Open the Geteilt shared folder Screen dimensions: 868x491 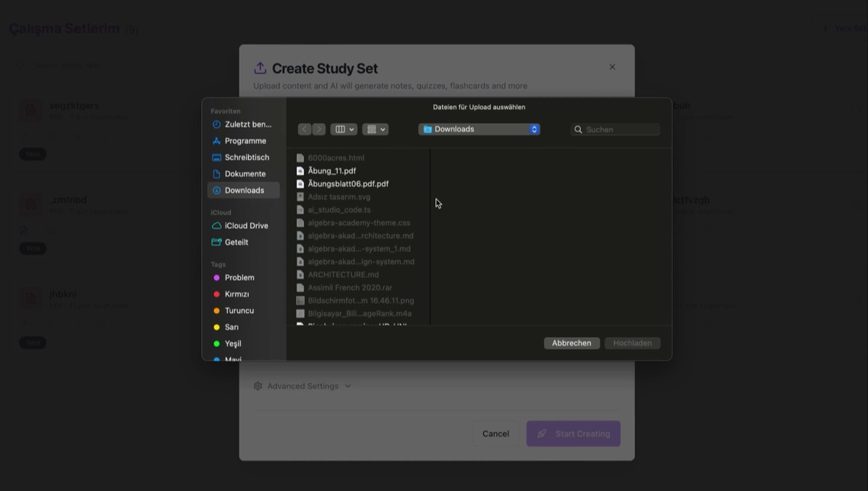point(236,242)
